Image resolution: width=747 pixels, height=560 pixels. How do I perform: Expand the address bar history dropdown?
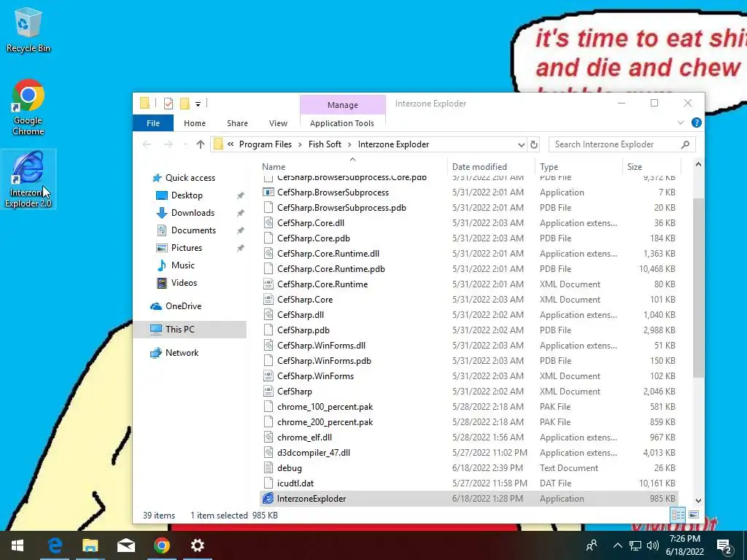point(521,145)
